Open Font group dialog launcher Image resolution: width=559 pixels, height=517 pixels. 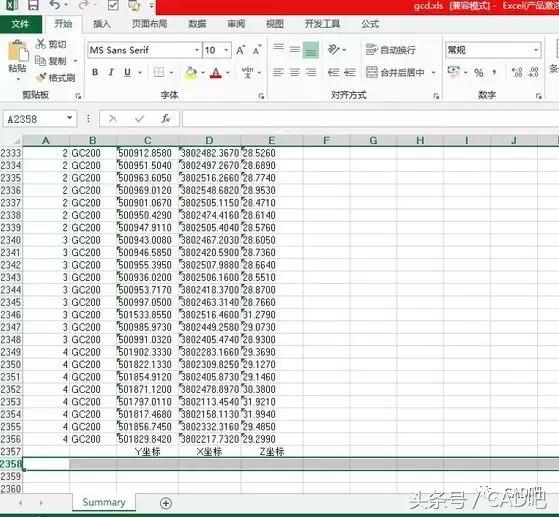[x=261, y=96]
